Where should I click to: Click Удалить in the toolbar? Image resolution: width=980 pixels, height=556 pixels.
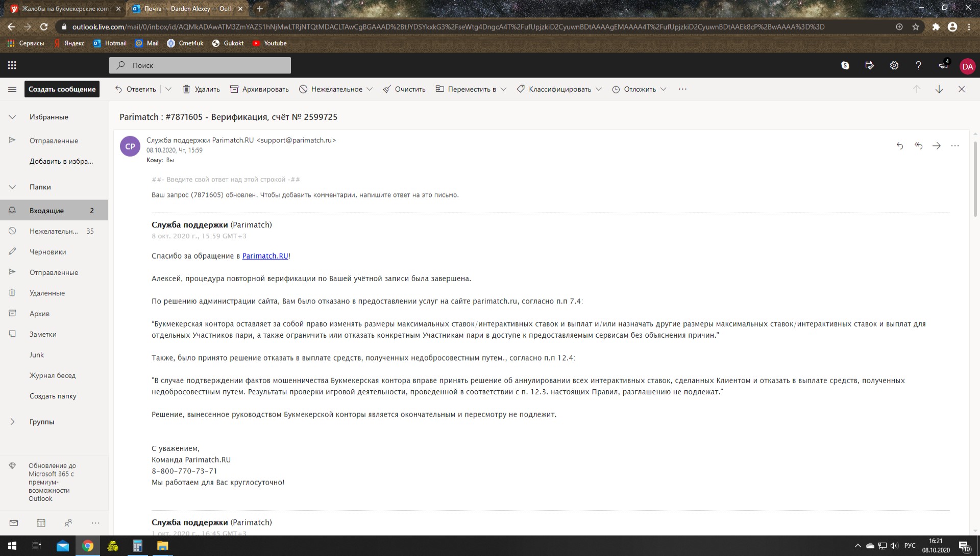201,89
